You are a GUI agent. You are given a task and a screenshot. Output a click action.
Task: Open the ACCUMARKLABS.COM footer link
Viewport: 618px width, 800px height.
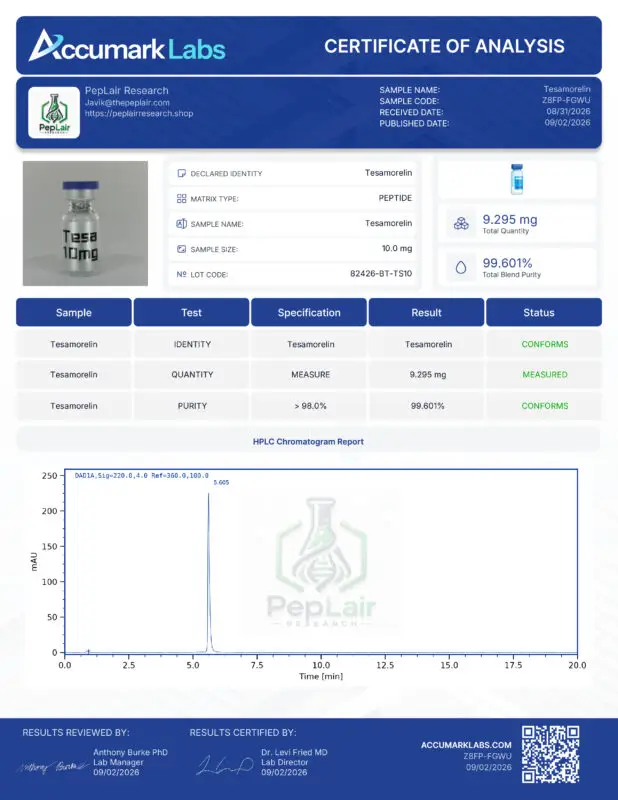466,745
